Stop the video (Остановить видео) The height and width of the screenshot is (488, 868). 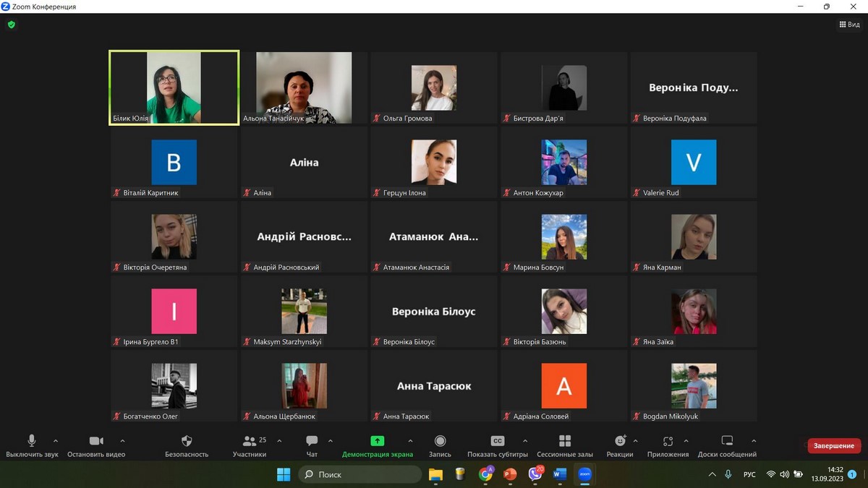pyautogui.click(x=96, y=441)
